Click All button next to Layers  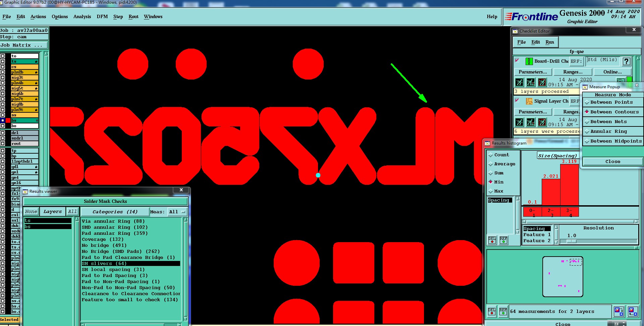[x=72, y=212]
